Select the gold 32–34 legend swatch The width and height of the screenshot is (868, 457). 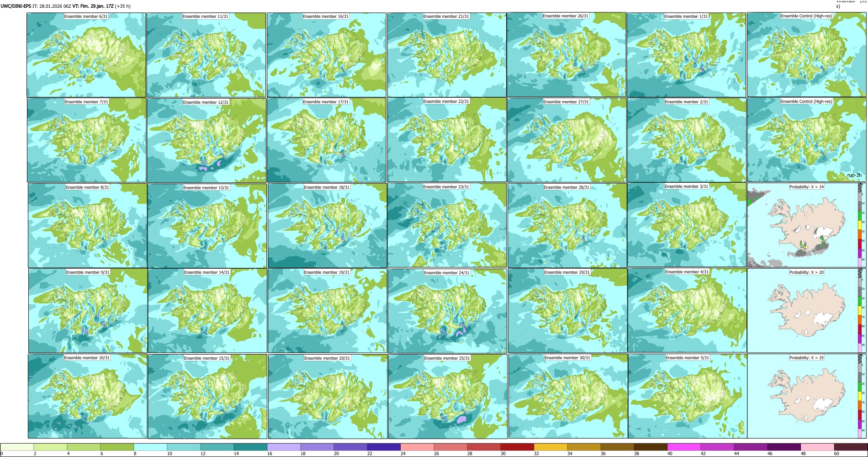[551, 447]
